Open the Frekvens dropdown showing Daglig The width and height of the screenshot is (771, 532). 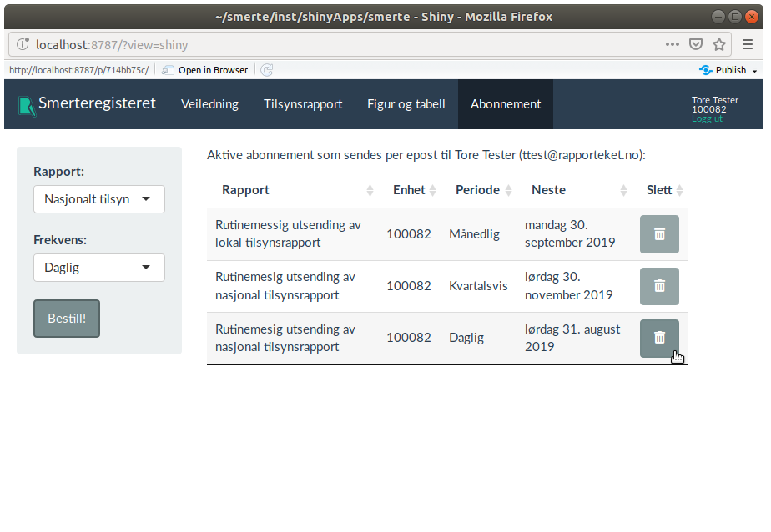[x=98, y=268]
